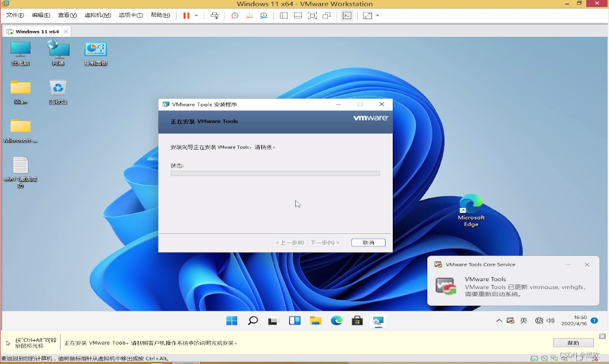Open the 选项卡(T) menu
Viewport: 609px width, 364px height.
[131, 15]
